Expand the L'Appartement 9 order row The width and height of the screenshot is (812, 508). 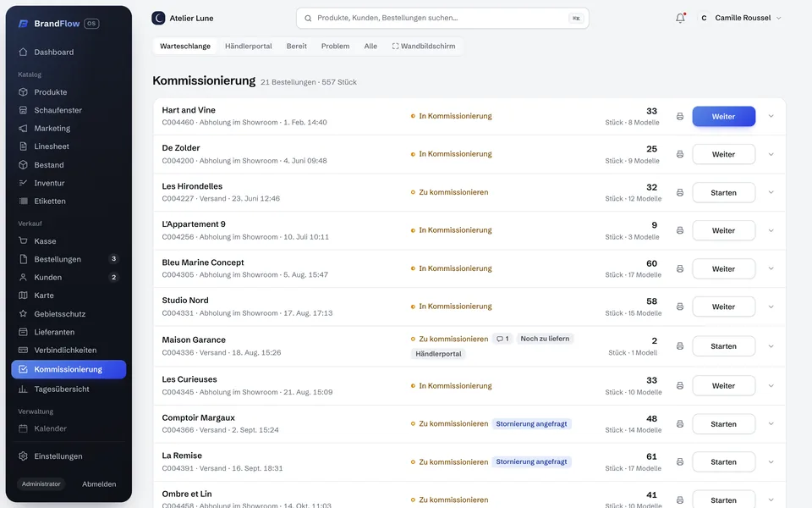point(771,230)
